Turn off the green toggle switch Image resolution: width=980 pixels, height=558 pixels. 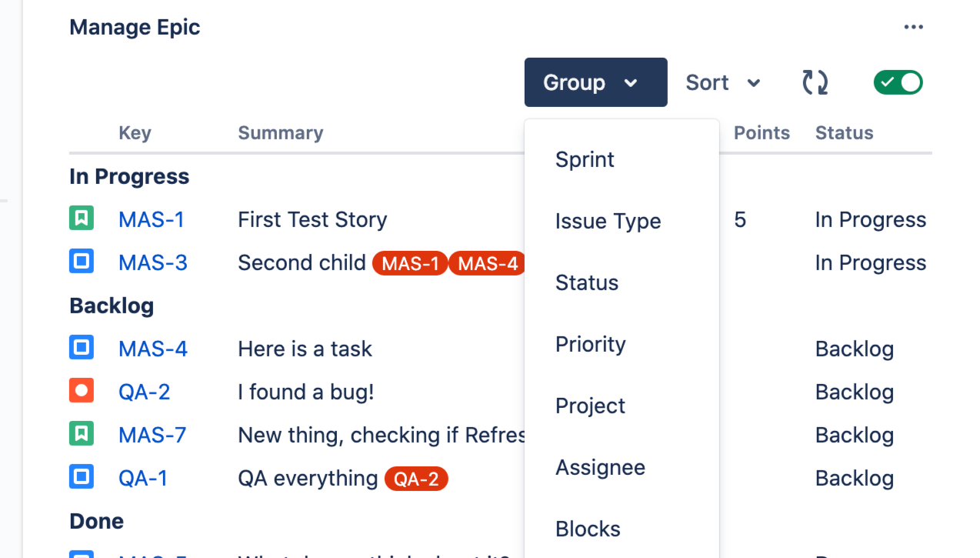pos(898,82)
